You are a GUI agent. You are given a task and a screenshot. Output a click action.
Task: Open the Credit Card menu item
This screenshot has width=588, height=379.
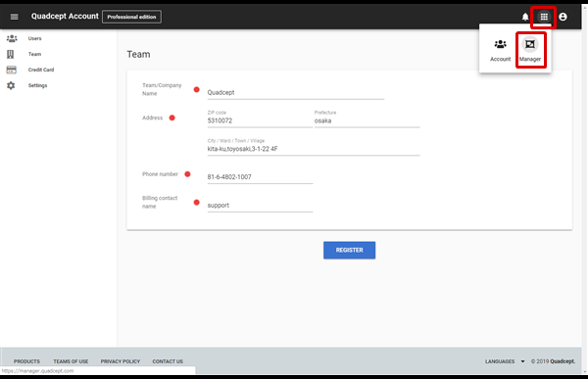(x=41, y=70)
